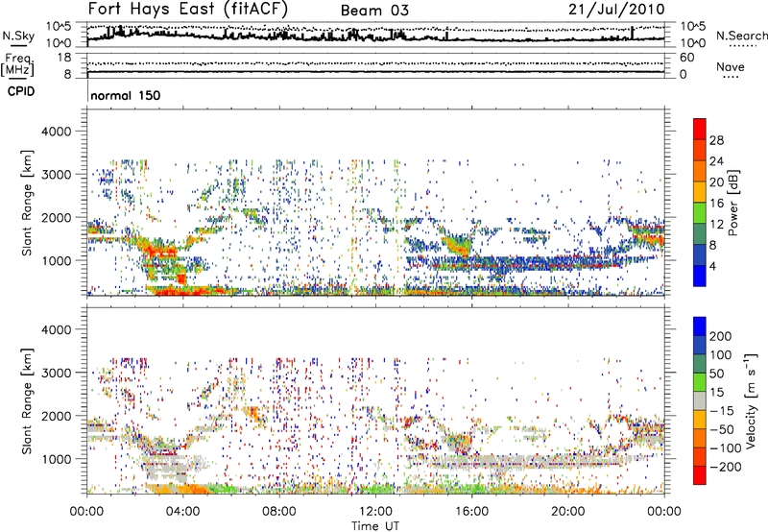This screenshot has width=768, height=532.
Task: Click the date '21/Jul/2010'
Action: click(616, 10)
